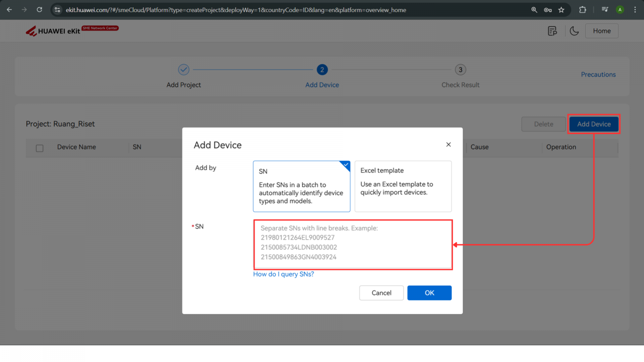Close the Add Device dialog
The height and width of the screenshot is (362, 644).
(448, 144)
